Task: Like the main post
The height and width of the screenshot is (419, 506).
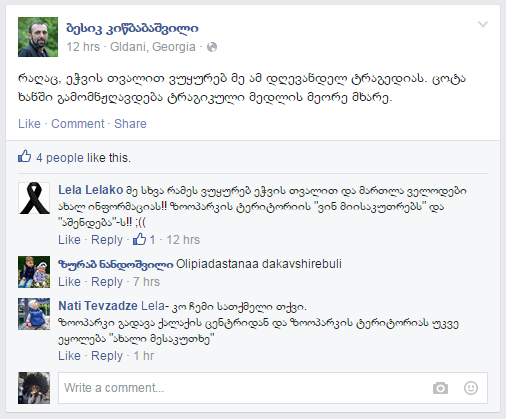Action: [x=29, y=124]
